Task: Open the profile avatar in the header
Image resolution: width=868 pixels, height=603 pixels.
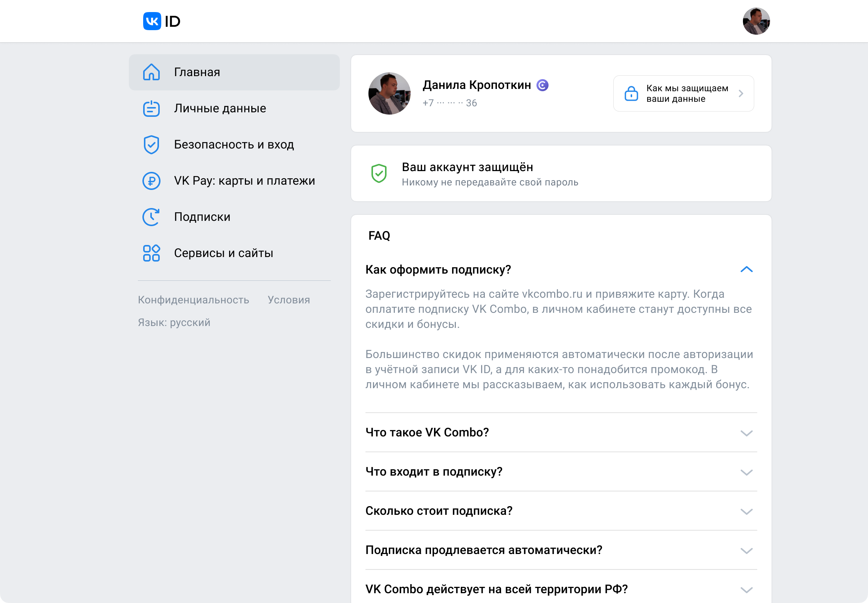Action: (756, 21)
